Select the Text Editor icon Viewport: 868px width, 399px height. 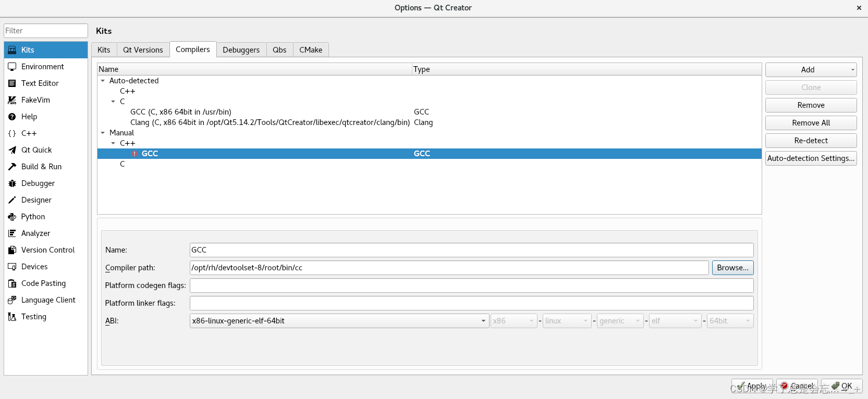tap(12, 83)
